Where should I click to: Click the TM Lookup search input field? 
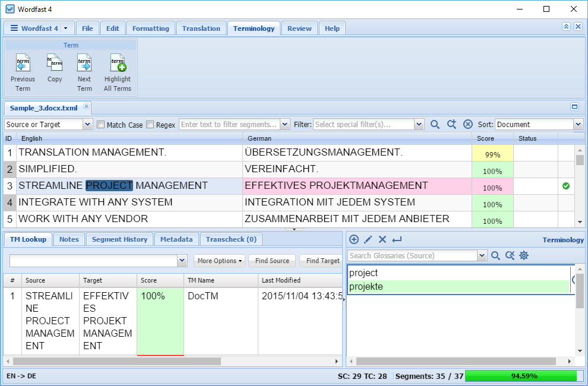tap(93, 261)
